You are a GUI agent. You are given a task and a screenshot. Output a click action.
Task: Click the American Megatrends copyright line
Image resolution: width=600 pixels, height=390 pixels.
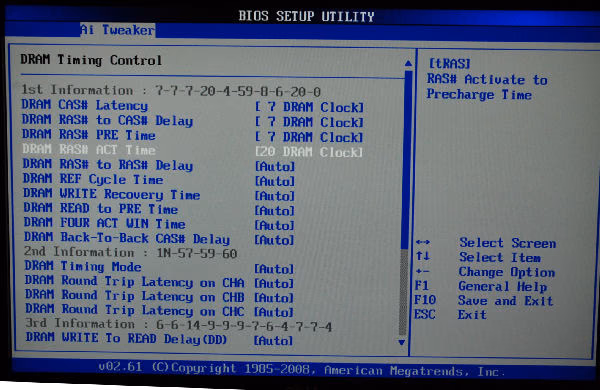tap(302, 370)
